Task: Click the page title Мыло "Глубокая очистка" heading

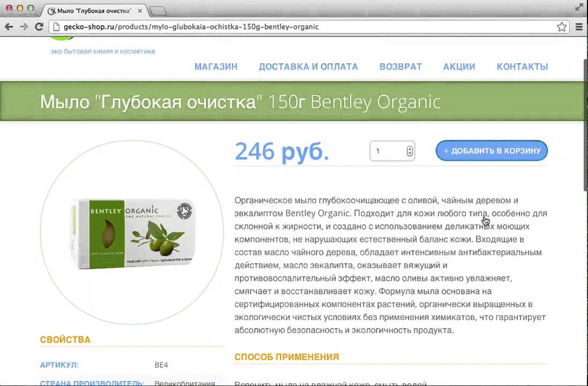Action: click(240, 102)
